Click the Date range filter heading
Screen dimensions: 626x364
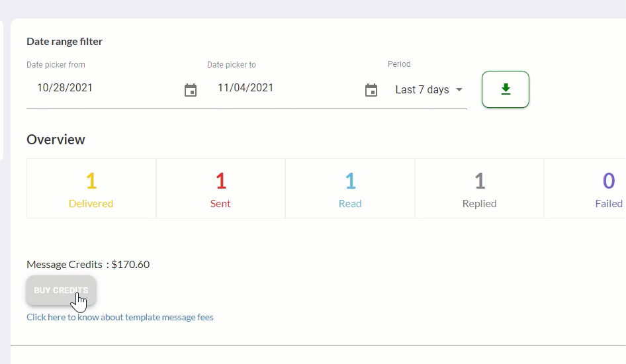click(64, 42)
